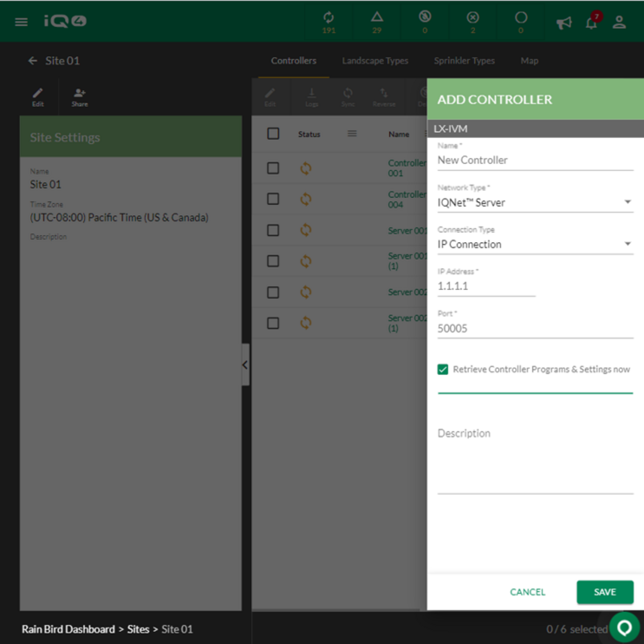Open the hamburger main menu
The height and width of the screenshot is (644, 644).
21,22
